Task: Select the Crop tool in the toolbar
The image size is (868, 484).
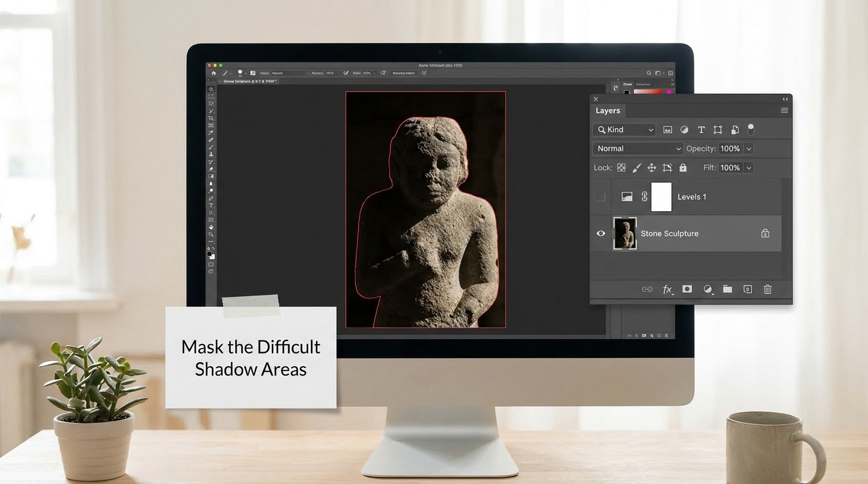Action: pyautogui.click(x=211, y=118)
